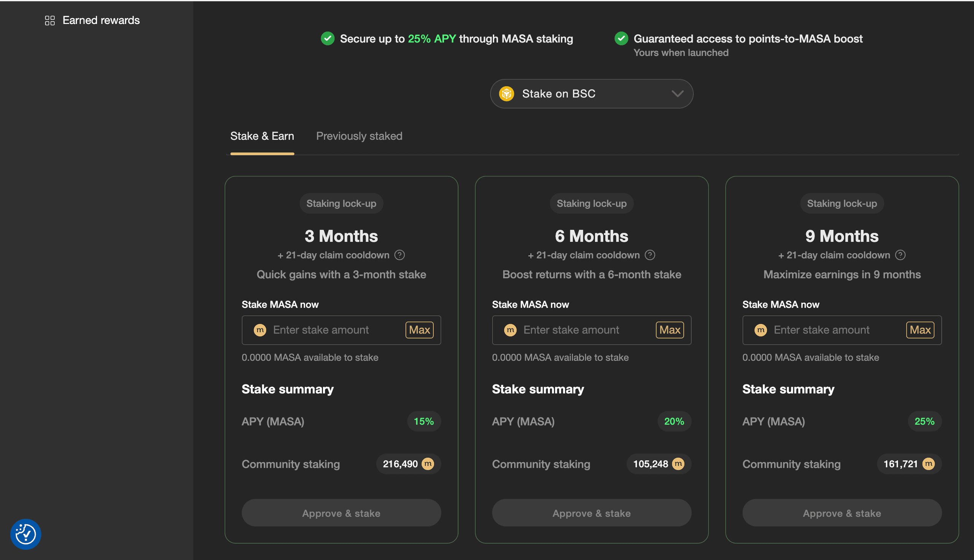Image resolution: width=974 pixels, height=560 pixels.
Task: Click the green checkmark beside Guaranteed access
Action: coord(621,38)
